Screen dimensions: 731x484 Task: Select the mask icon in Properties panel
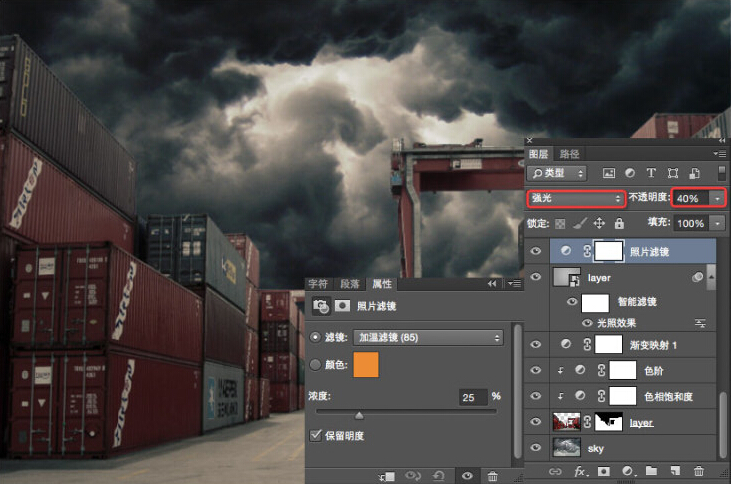(342, 306)
